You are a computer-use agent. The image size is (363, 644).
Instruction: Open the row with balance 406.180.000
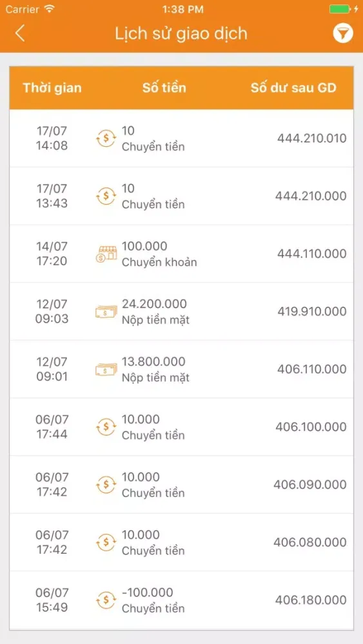tap(181, 600)
